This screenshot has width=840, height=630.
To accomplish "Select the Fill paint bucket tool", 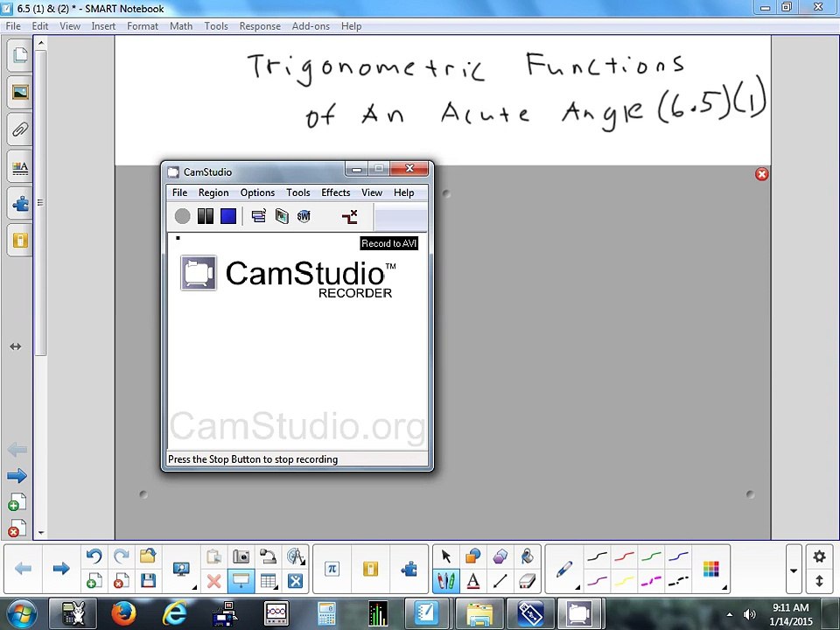I will (527, 556).
